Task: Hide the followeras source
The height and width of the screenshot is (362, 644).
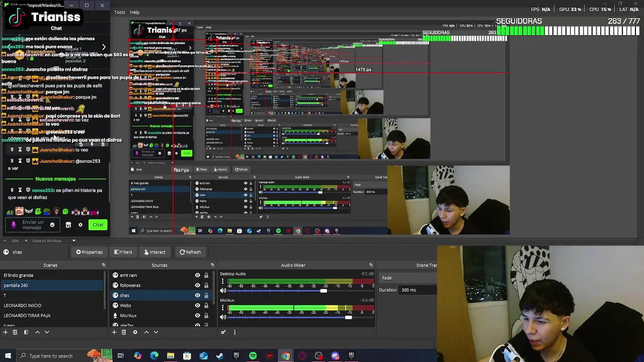Action: click(x=197, y=285)
